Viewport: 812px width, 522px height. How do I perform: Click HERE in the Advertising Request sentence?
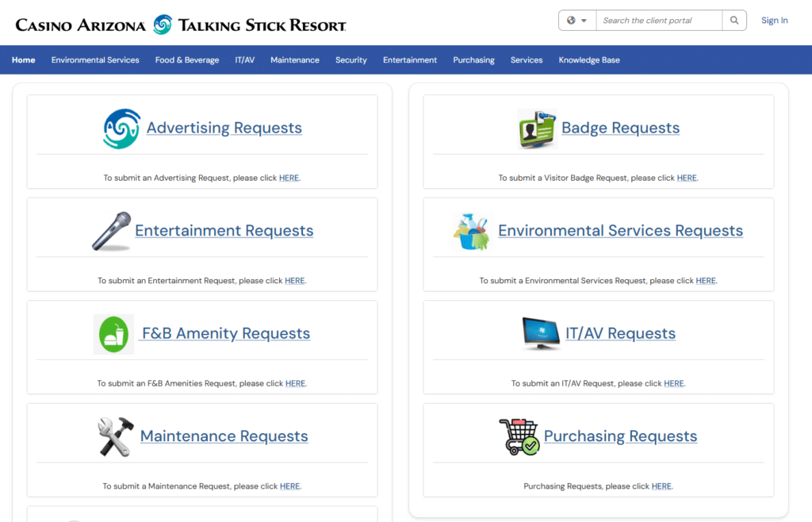(289, 178)
